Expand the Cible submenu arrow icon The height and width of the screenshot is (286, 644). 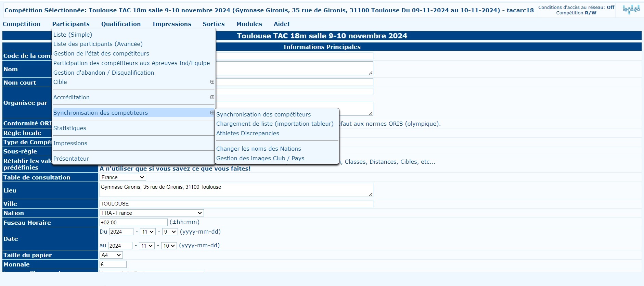click(212, 82)
